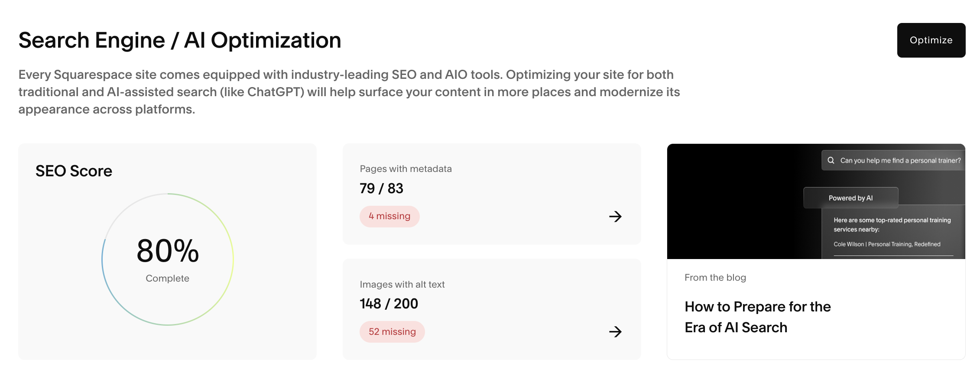The width and height of the screenshot is (980, 376).
Task: Click the Cole Wilson Personal Training result
Action: coord(887,244)
